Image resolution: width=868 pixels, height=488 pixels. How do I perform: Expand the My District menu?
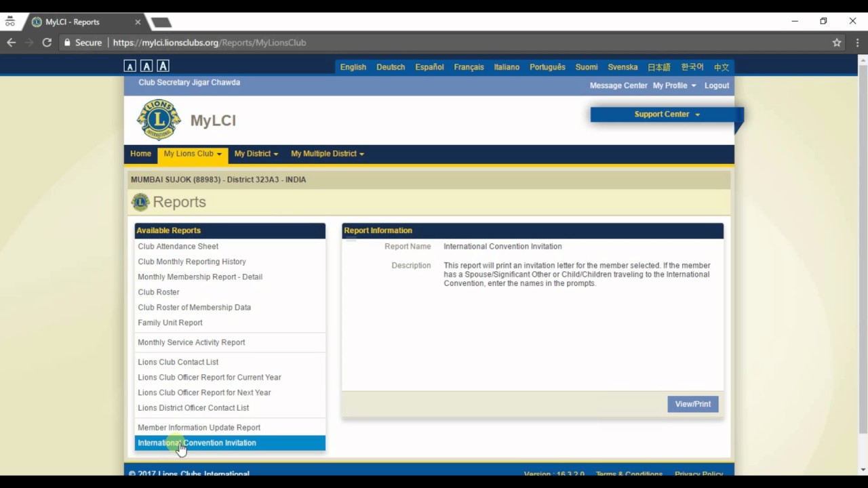pos(256,154)
